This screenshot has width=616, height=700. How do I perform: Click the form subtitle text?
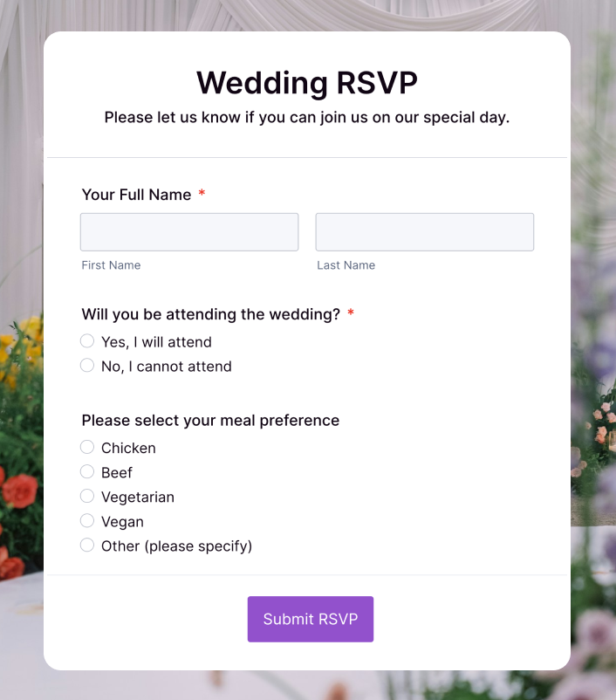click(x=307, y=117)
